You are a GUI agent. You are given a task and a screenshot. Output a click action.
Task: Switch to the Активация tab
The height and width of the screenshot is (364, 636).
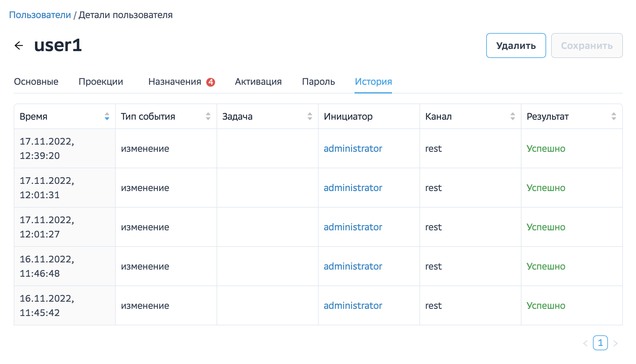pos(258,82)
